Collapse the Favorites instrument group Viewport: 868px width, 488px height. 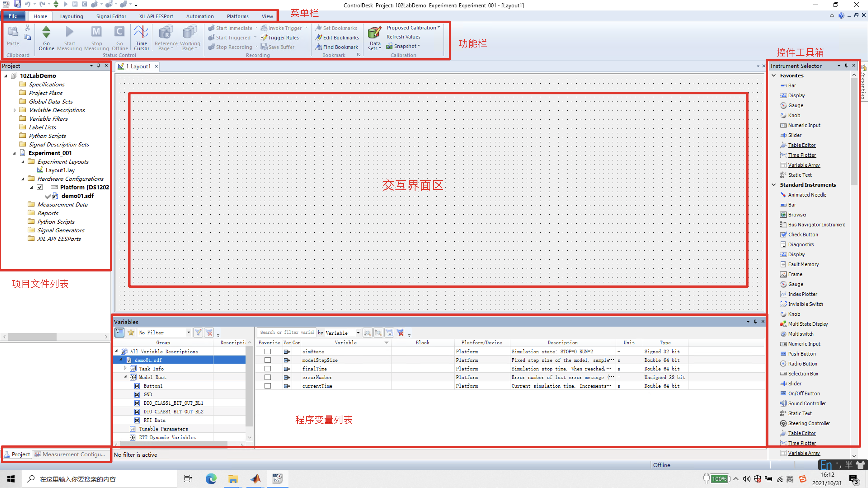click(774, 75)
